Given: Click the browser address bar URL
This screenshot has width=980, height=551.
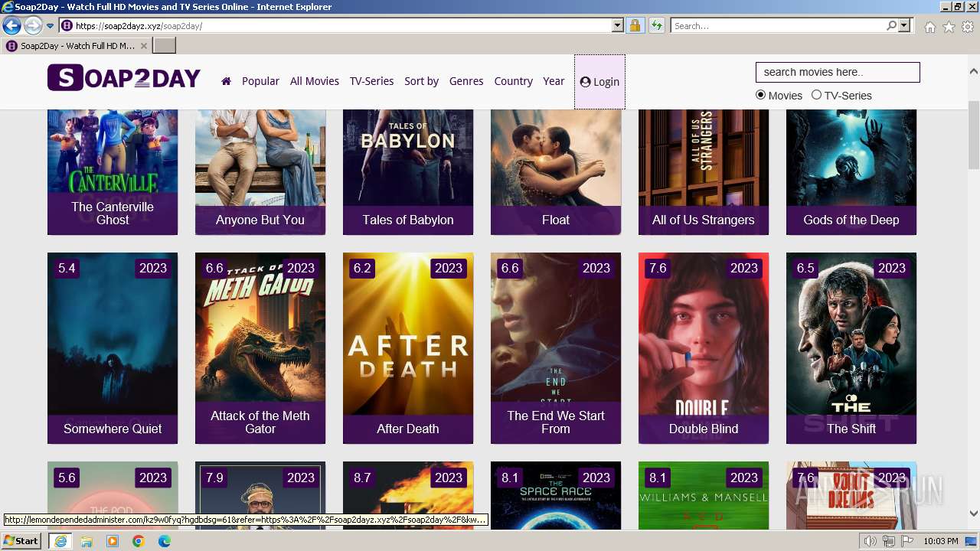Looking at the screenshot, I should (343, 26).
